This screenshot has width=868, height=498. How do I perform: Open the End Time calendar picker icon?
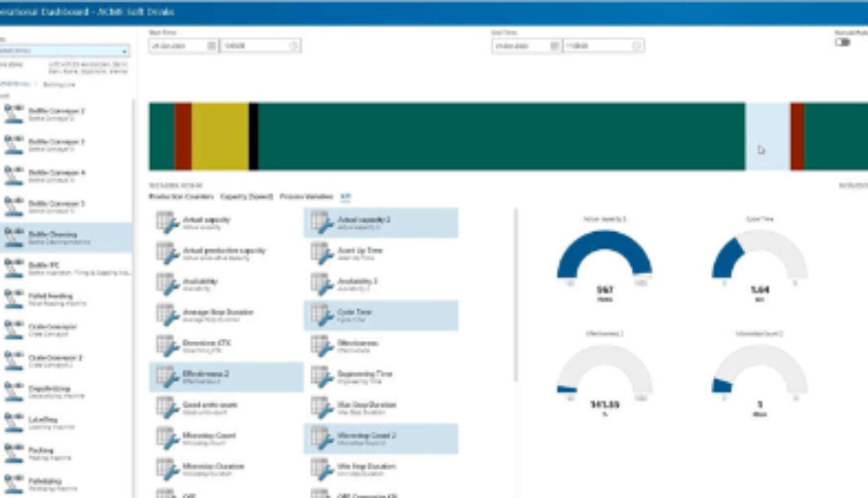[x=554, y=46]
